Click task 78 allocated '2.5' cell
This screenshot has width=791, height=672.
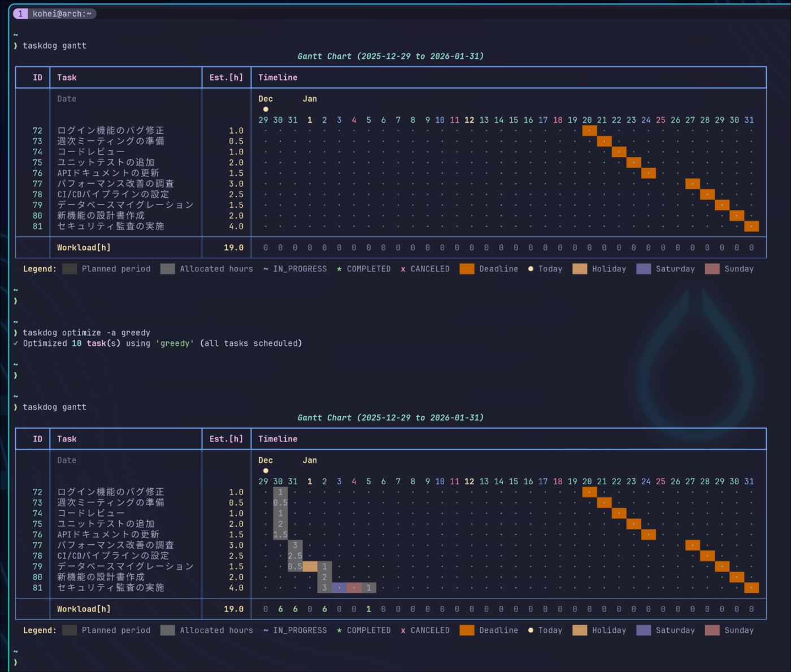[x=295, y=556]
